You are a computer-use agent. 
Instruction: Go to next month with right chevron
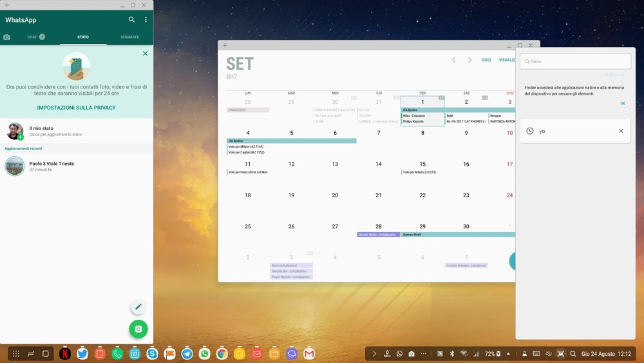point(469,60)
